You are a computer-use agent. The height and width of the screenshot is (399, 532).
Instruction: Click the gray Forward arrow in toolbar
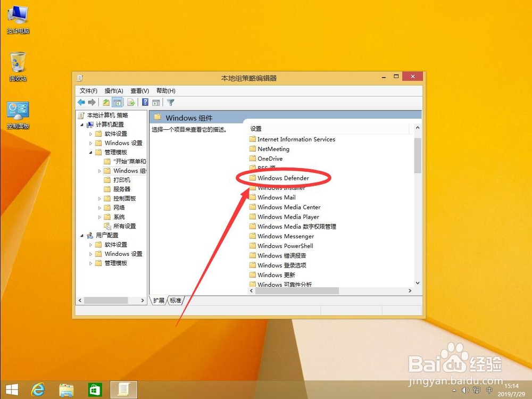[x=92, y=102]
